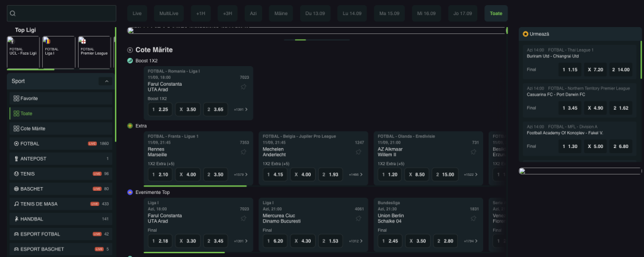Click the TENIS DE MASA paddle icon

16,204
